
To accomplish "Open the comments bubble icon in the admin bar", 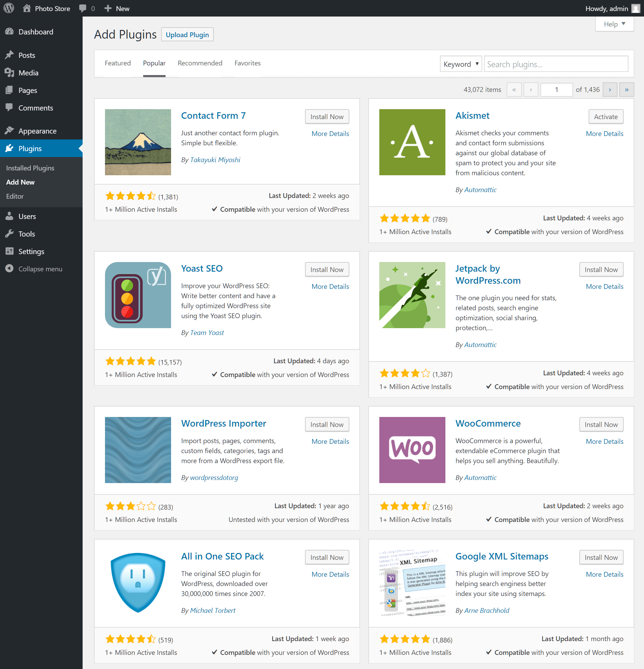I will pyautogui.click(x=83, y=8).
